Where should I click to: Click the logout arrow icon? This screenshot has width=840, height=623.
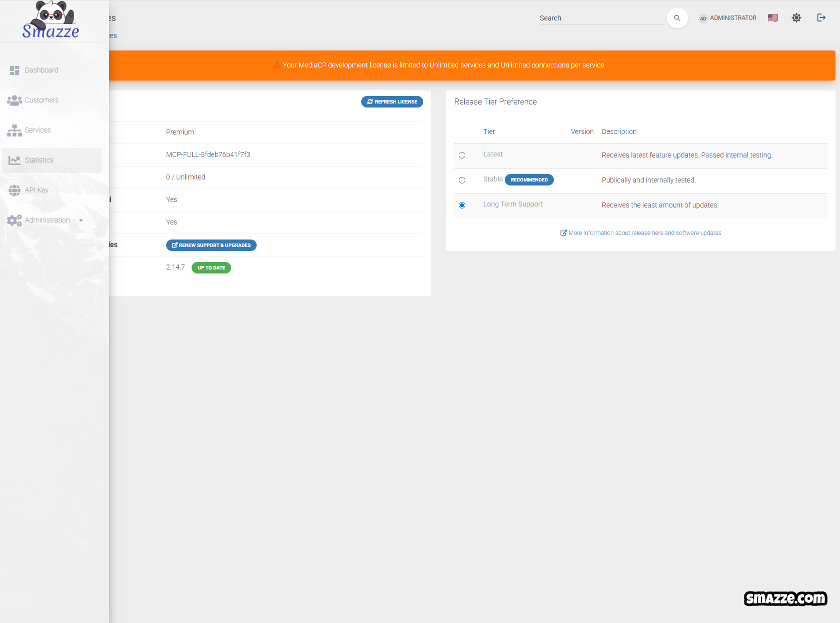click(x=821, y=18)
